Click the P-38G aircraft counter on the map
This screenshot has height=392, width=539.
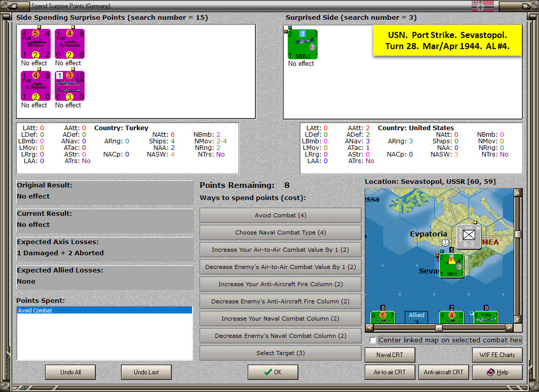pos(486,317)
